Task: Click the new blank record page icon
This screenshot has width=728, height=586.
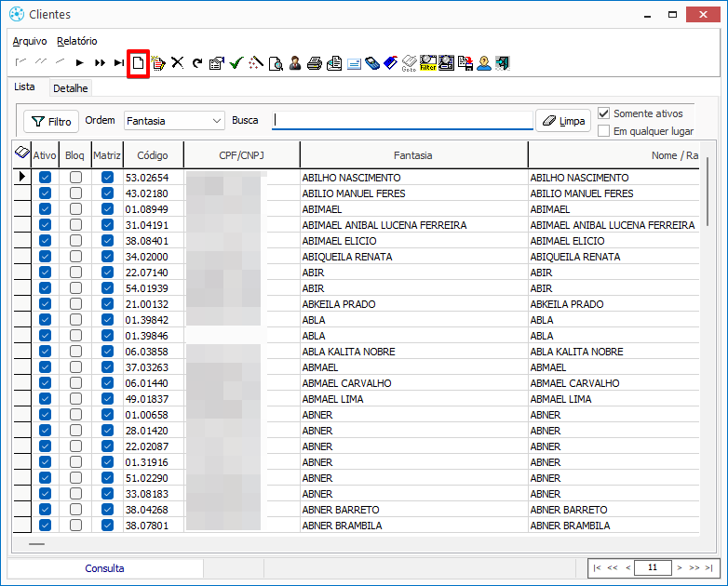Action: [x=138, y=62]
